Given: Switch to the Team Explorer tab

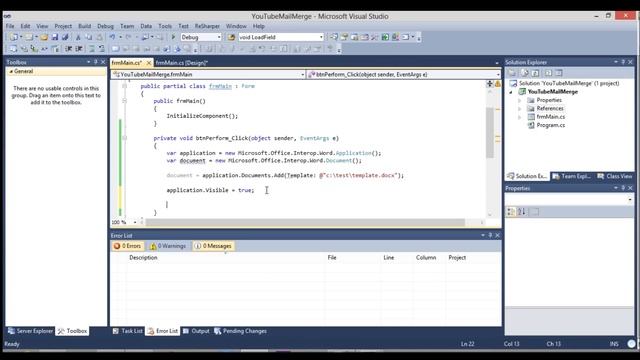Looking at the screenshot, I should pos(571,176).
